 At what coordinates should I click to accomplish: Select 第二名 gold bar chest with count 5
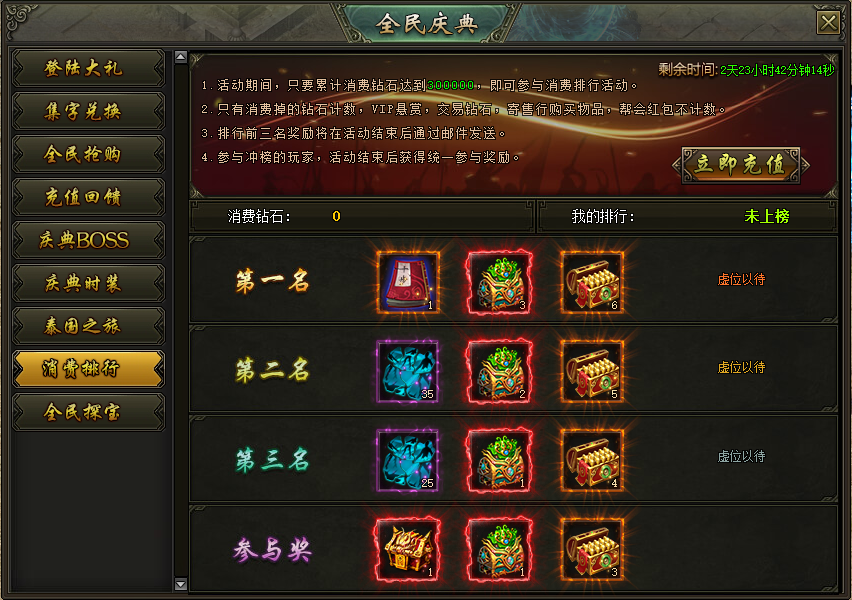(592, 372)
